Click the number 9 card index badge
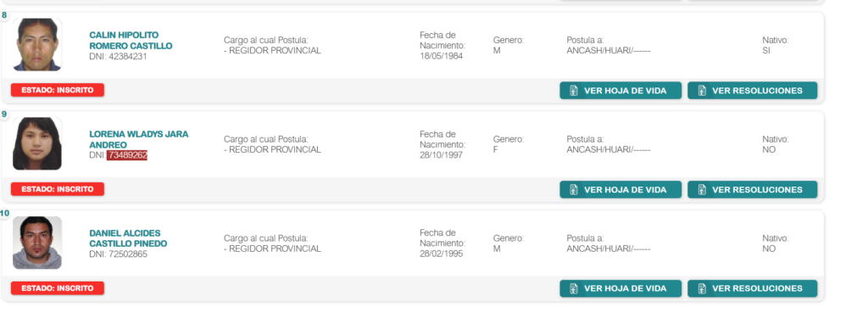Image resolution: width=868 pixels, height=324 pixels. [x=4, y=115]
